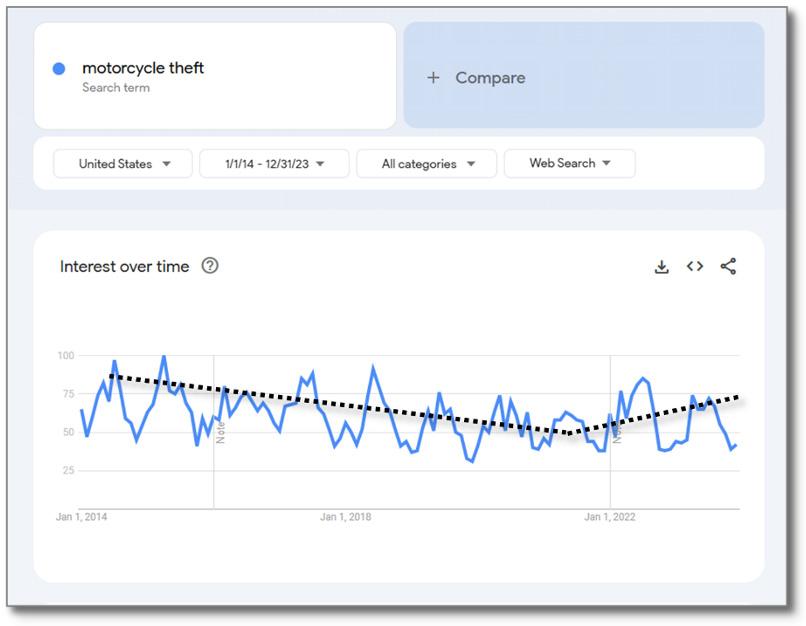
Task: Click the blue line's peak in 2018
Action: (374, 367)
